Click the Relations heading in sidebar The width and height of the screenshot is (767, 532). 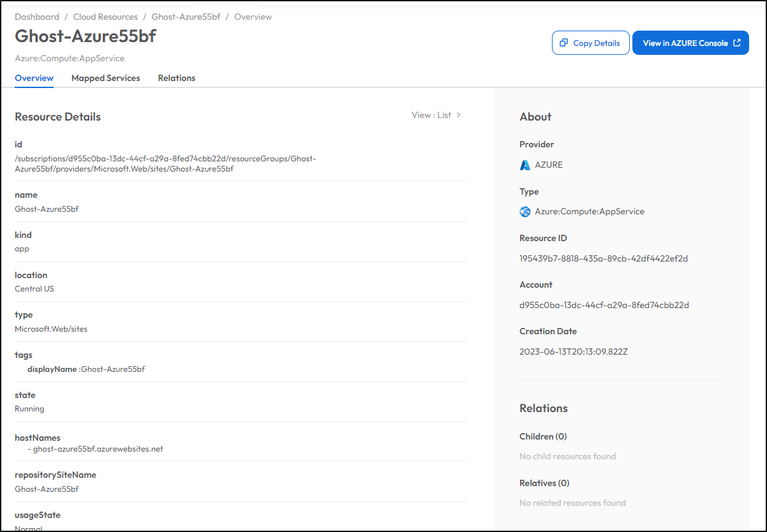tap(544, 408)
